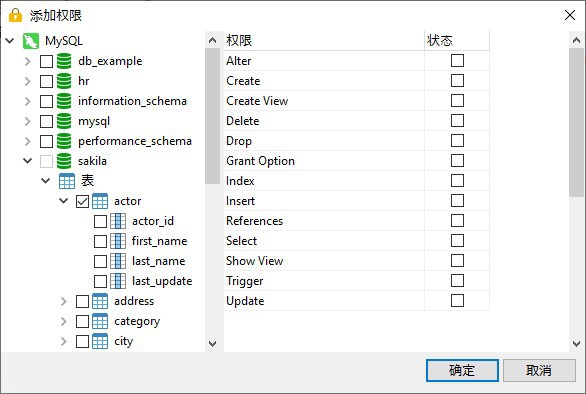Expand the hr database node
This screenshot has height=394, width=586.
click(28, 81)
